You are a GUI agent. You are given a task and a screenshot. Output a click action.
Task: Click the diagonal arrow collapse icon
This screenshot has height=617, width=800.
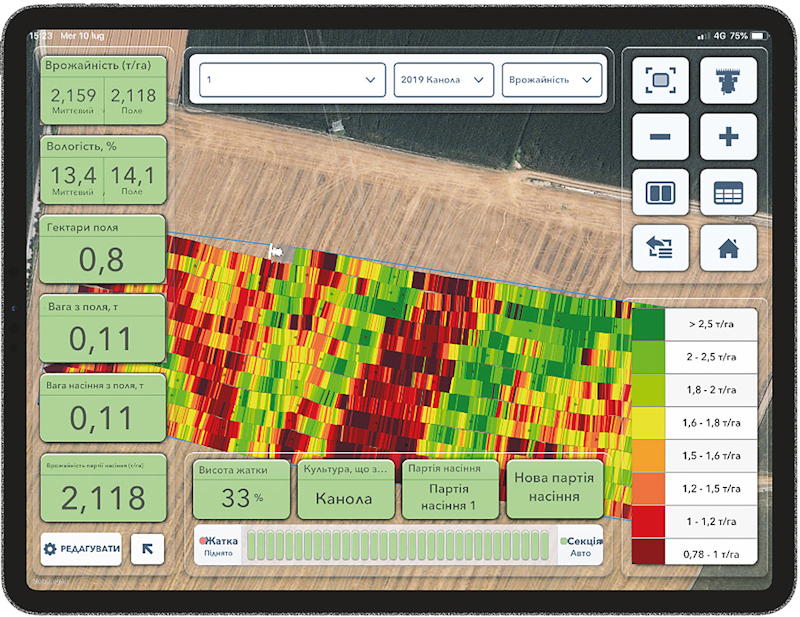click(147, 548)
